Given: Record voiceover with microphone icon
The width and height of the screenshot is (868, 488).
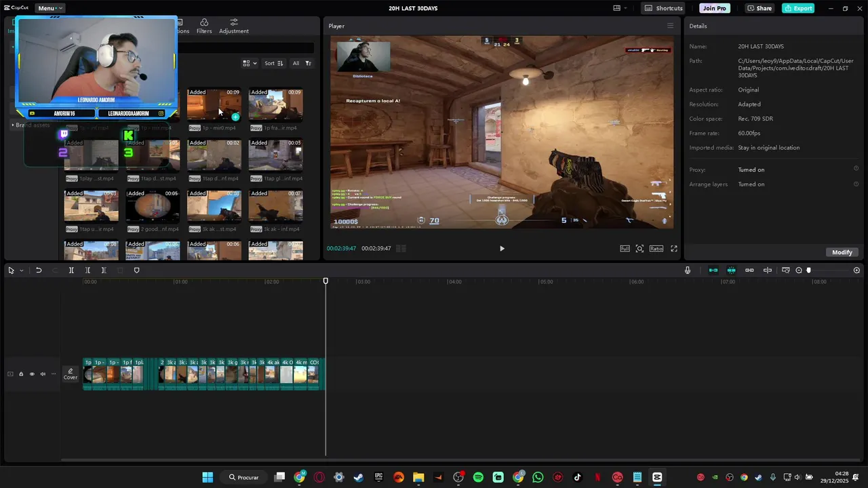Looking at the screenshot, I should click(688, 270).
